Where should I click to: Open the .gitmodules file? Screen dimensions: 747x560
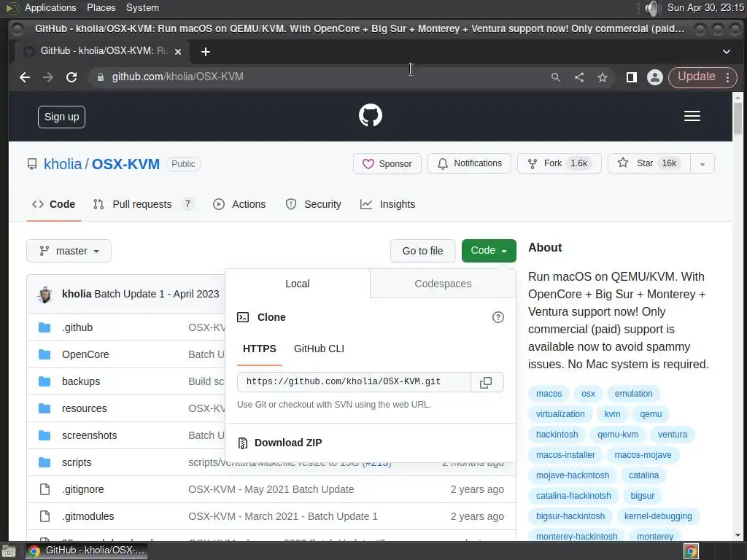88,516
